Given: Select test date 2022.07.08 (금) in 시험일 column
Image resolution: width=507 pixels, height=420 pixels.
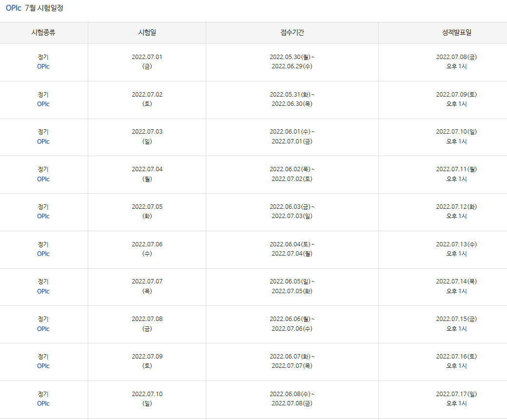Looking at the screenshot, I should (x=147, y=324).
